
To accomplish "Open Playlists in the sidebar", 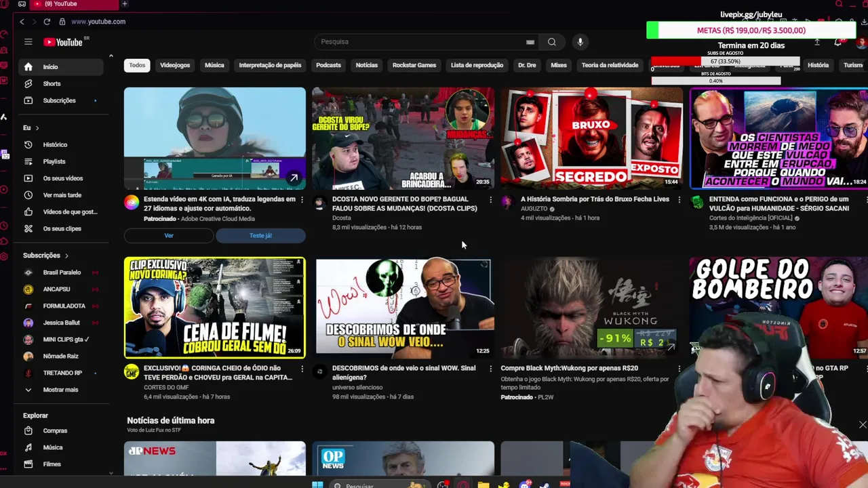I will [x=61, y=161].
